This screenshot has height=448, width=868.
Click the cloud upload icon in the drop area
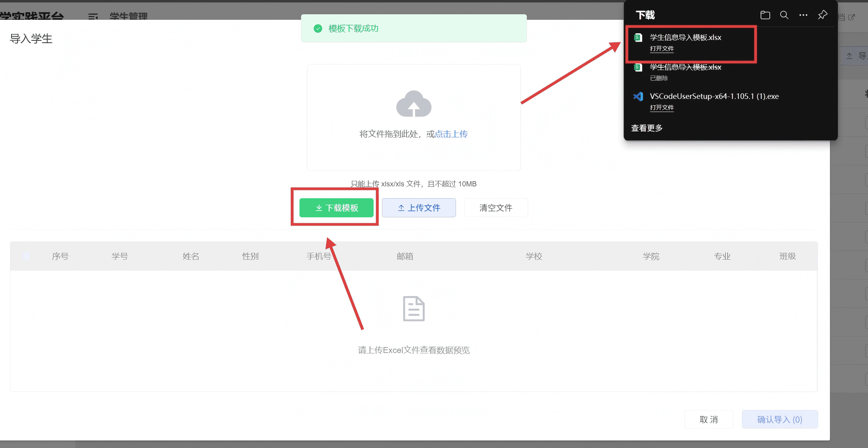[x=414, y=104]
